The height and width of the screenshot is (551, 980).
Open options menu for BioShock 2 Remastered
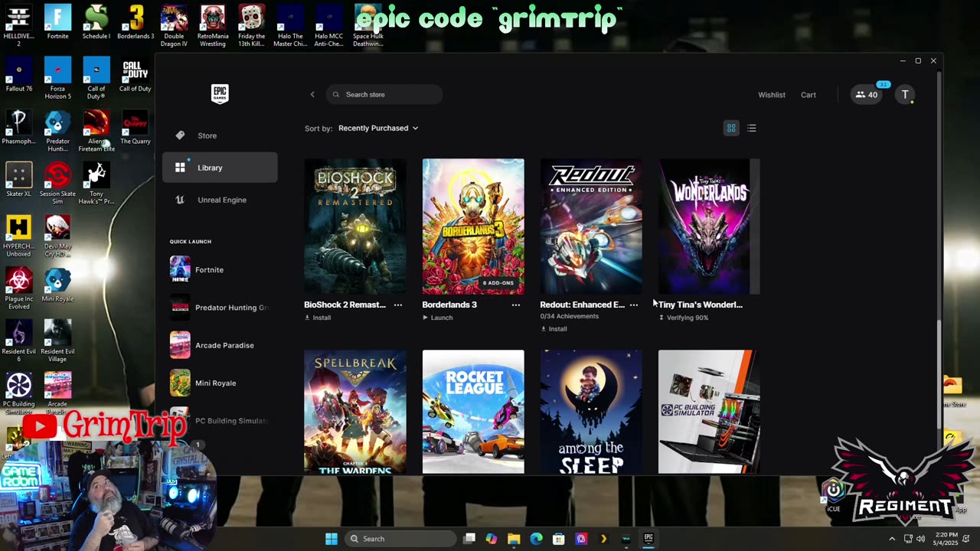[398, 305]
